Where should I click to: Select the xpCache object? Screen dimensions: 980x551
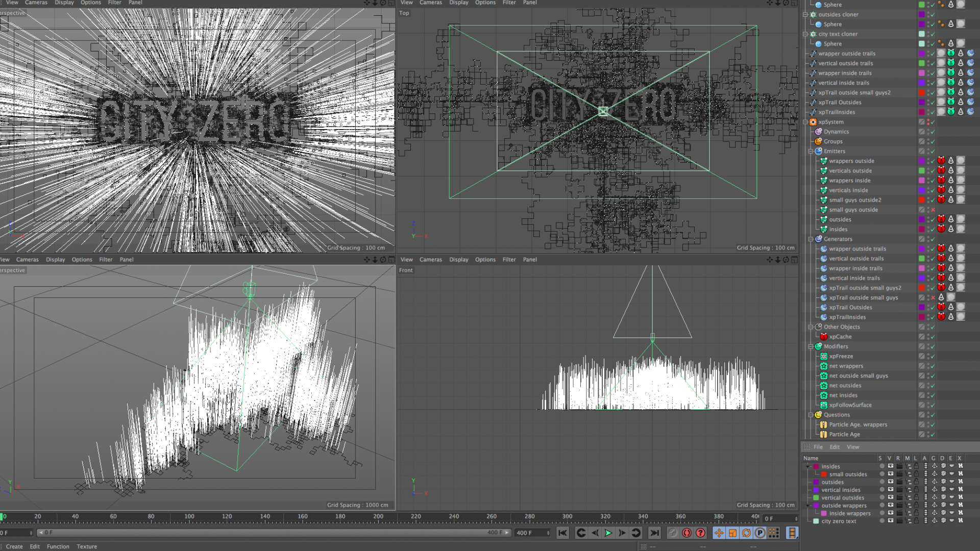click(840, 337)
